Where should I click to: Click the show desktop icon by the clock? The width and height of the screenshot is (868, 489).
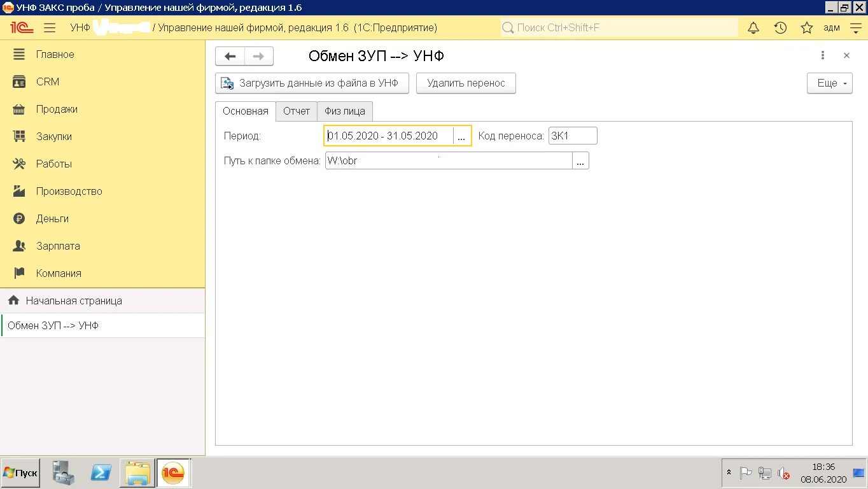pos(858,473)
